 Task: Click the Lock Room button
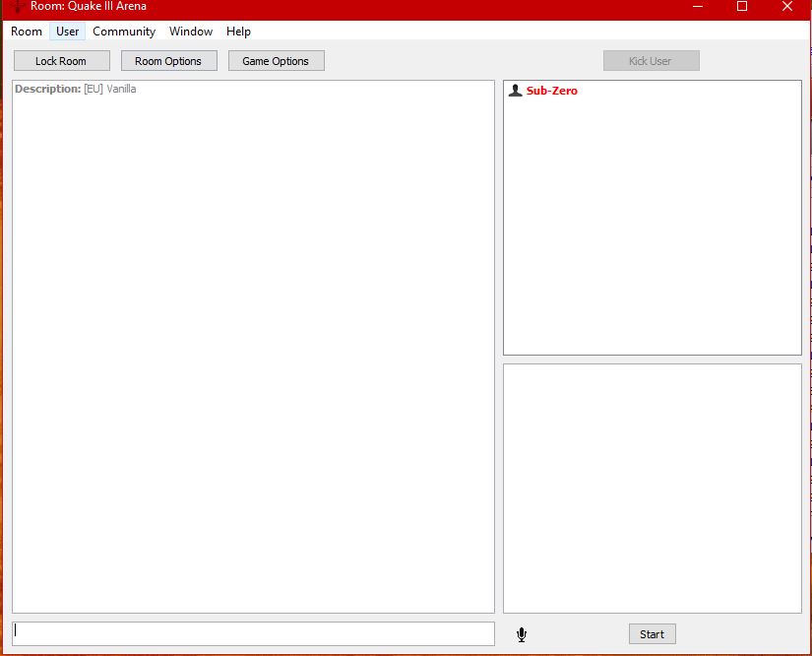point(62,61)
